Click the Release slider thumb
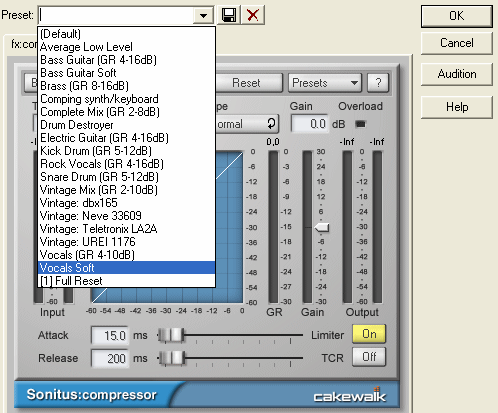498x413 pixels. [171, 358]
